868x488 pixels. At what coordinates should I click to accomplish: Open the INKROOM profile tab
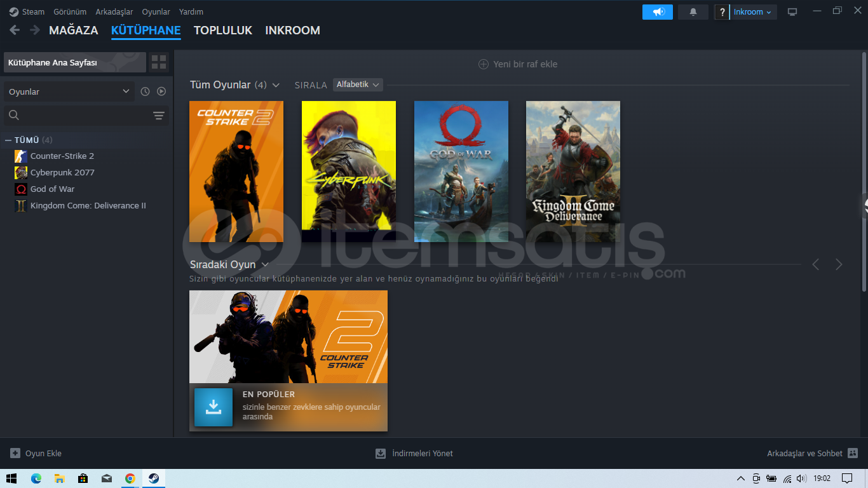tap(293, 30)
